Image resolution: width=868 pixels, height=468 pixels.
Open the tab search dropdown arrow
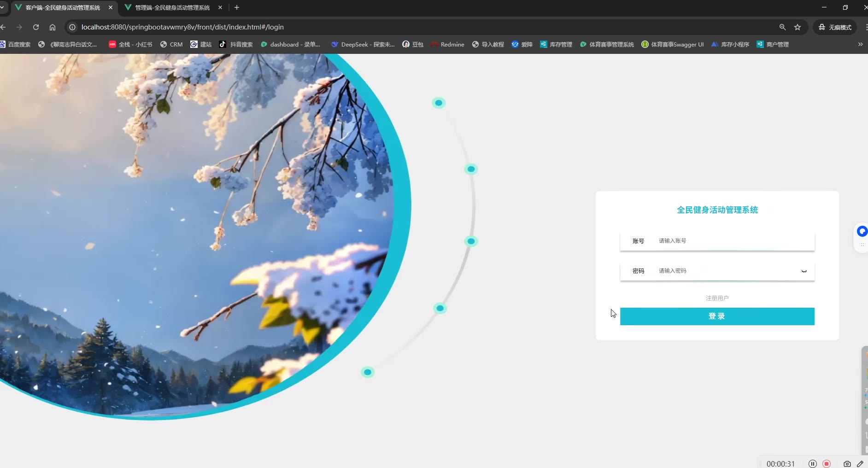coord(2,7)
